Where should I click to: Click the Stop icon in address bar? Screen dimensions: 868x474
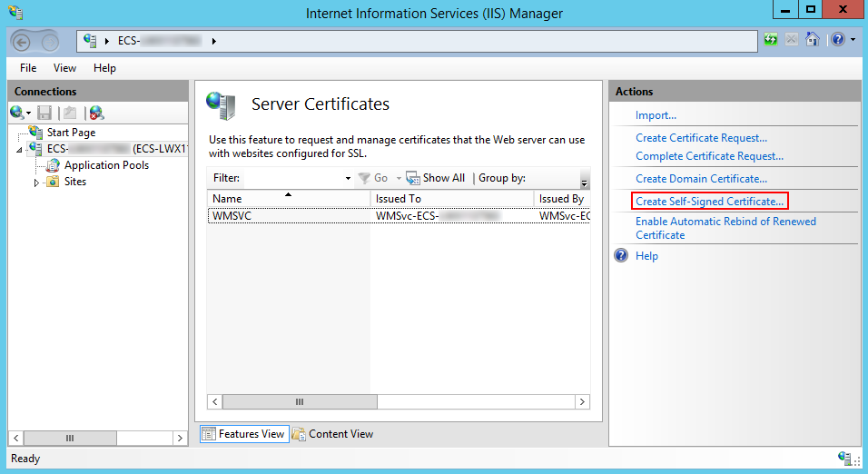point(792,39)
